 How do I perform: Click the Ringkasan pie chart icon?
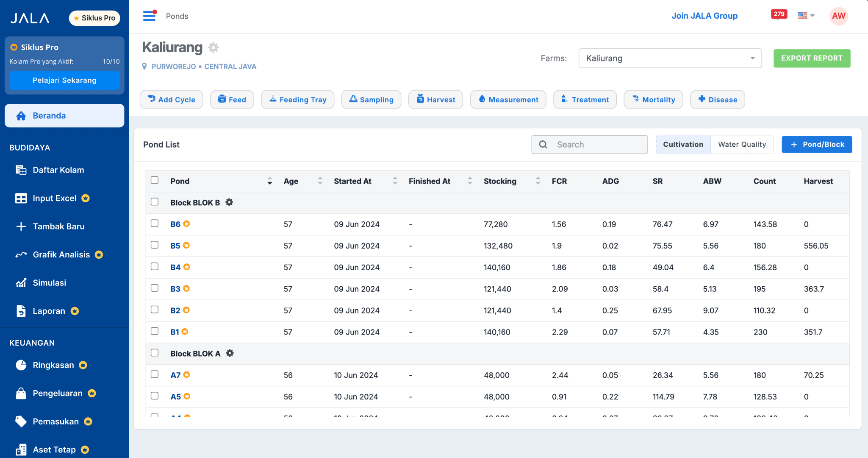[x=21, y=365]
